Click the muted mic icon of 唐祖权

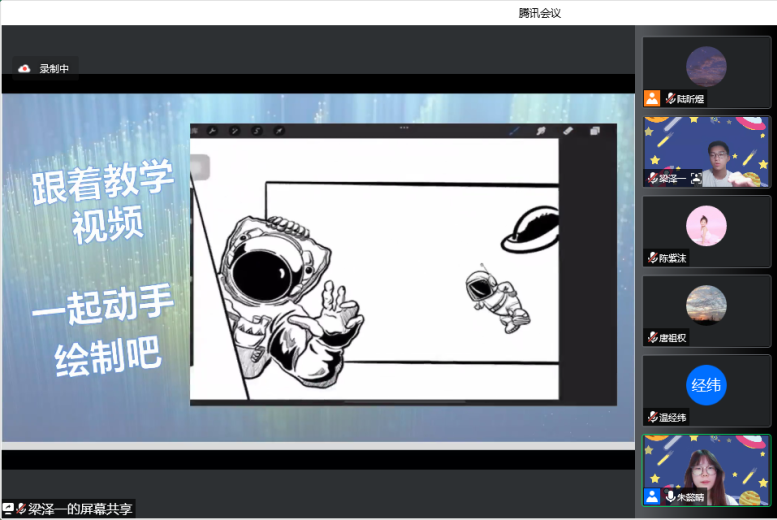[653, 338]
